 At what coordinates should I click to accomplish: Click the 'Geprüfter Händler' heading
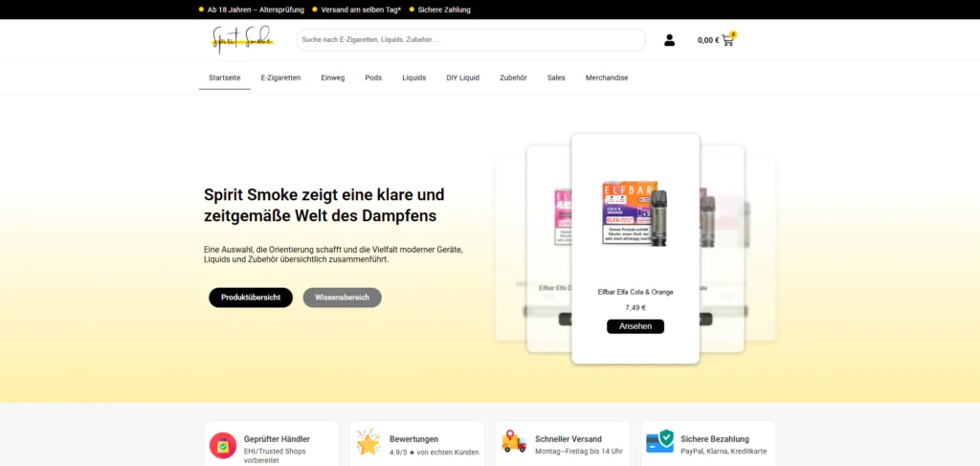277,439
